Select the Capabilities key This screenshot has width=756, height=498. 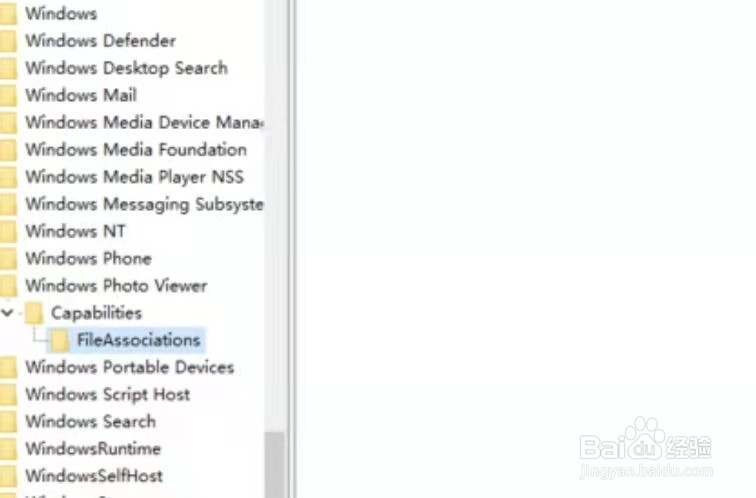[x=96, y=313]
